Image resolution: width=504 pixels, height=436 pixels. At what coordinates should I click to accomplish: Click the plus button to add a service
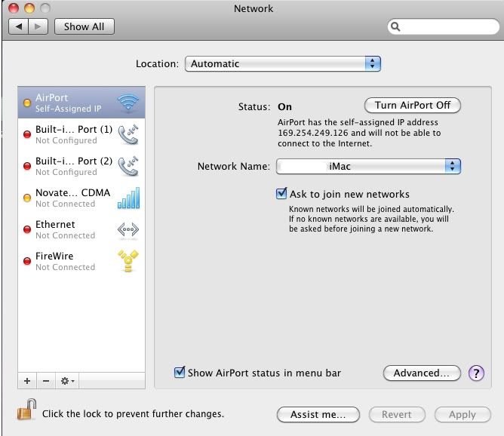27,381
